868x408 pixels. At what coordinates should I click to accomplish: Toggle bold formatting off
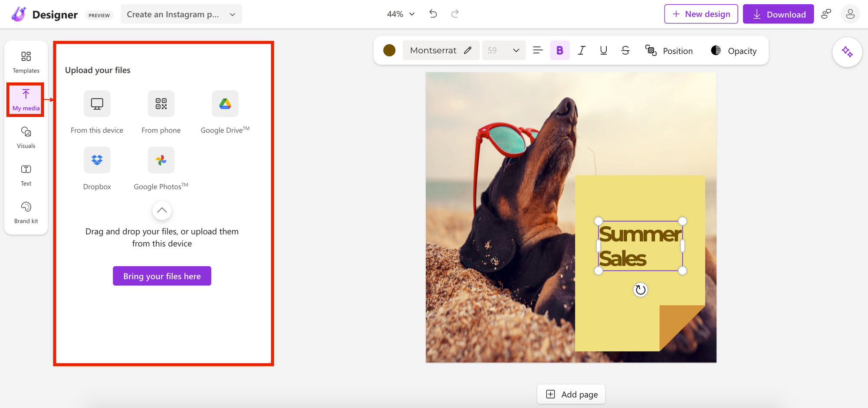pyautogui.click(x=560, y=50)
